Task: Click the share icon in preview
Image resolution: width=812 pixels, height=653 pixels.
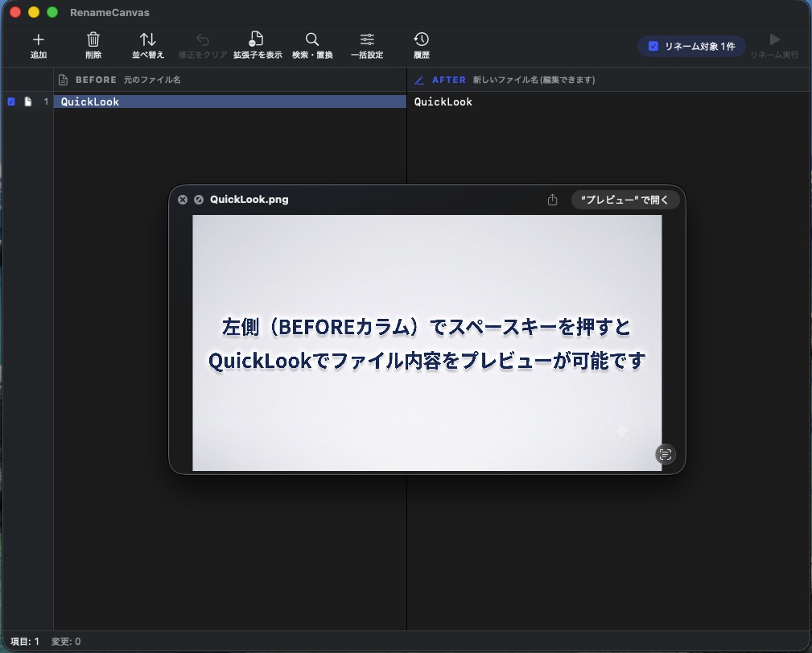Action: (553, 200)
